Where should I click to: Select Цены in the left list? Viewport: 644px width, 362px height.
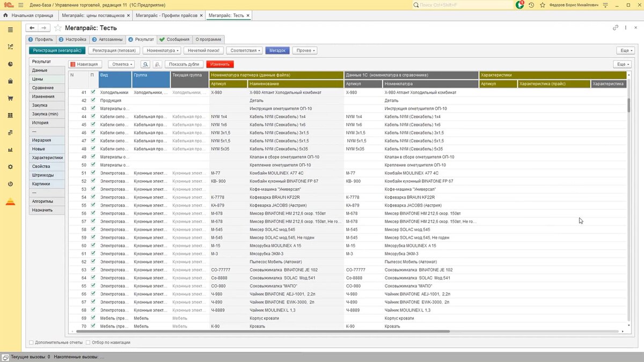[x=47, y=79]
